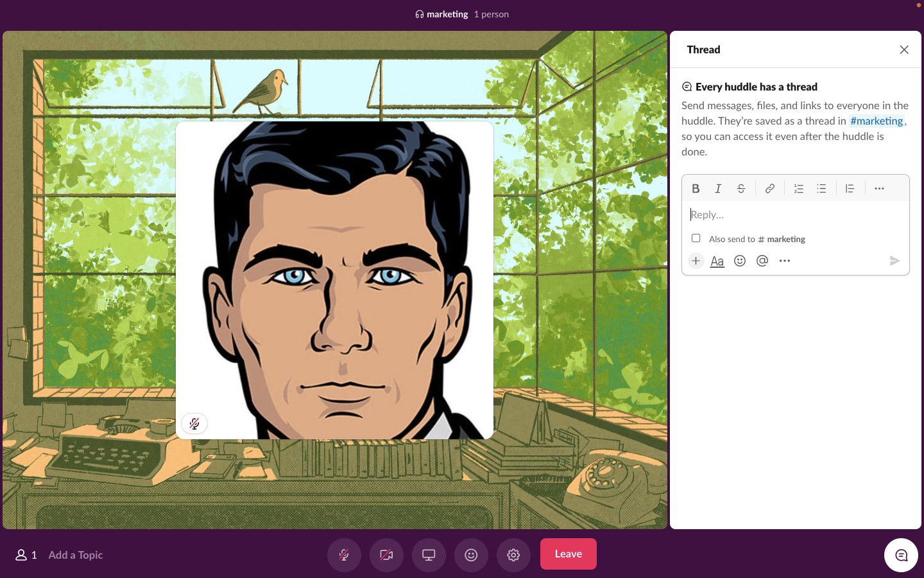
Task: Leave the huddle
Action: [568, 554]
